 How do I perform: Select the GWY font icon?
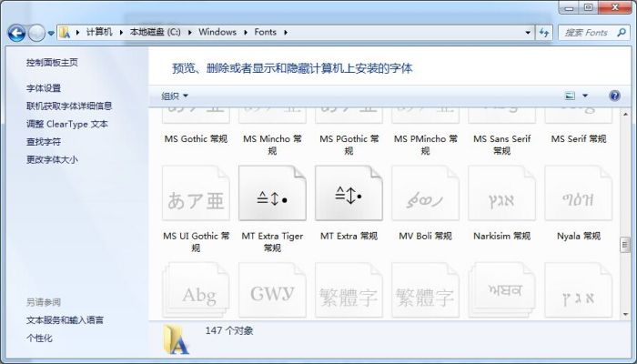point(272,290)
